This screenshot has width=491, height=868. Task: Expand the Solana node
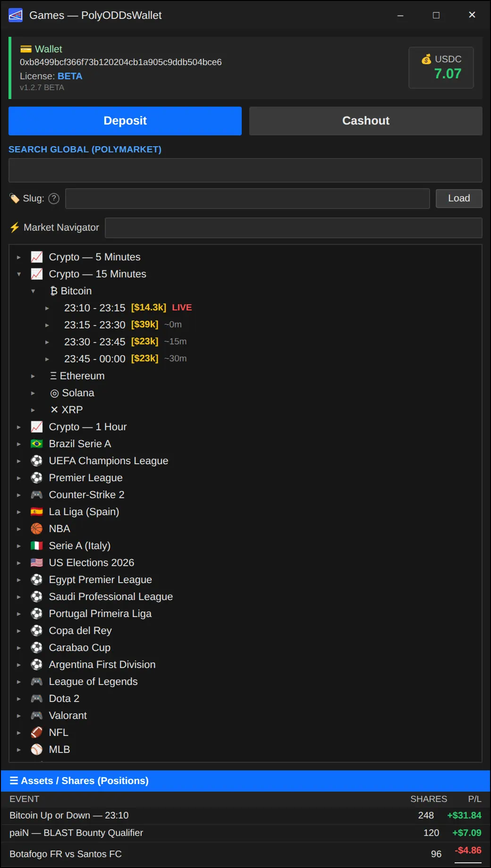[x=33, y=393]
